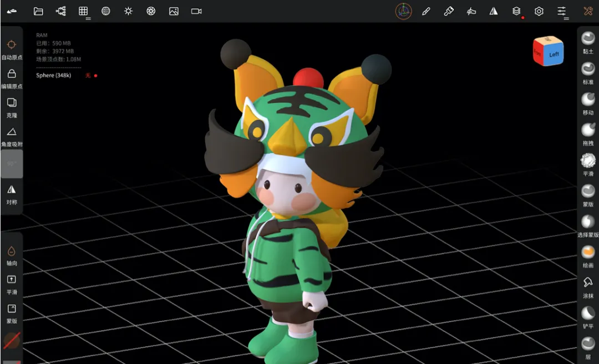Image resolution: width=599 pixels, height=364 pixels.
Task: Tap the Nomad logo in top bar
Action: tap(12, 12)
